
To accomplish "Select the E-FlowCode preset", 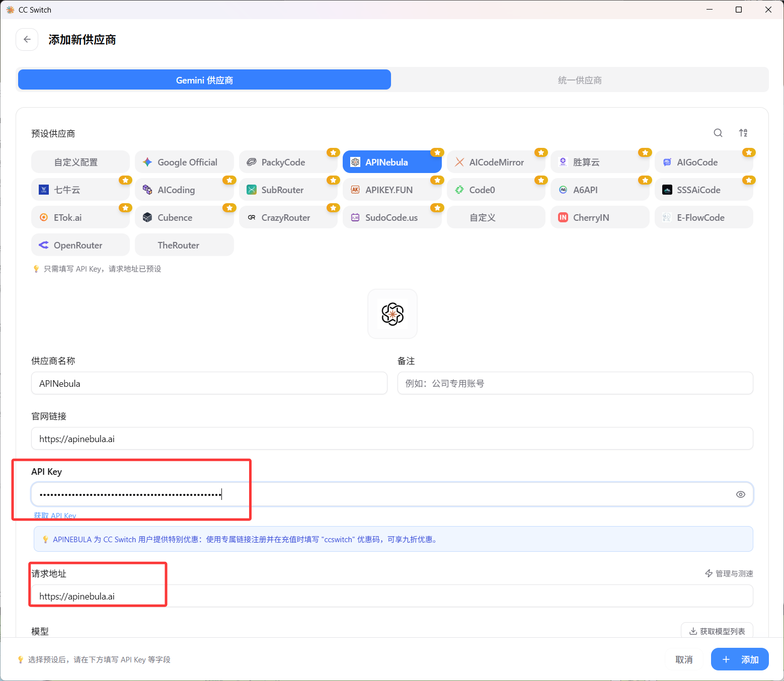I will pos(704,217).
